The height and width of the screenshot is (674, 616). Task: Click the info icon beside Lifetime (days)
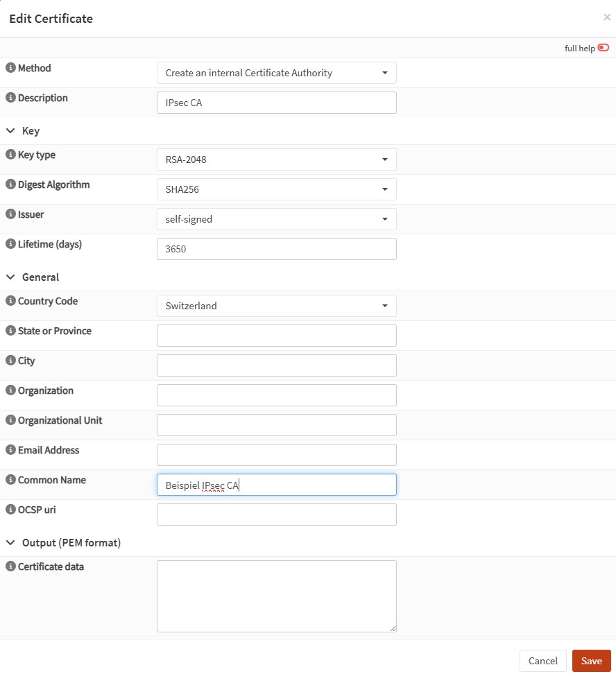point(10,244)
